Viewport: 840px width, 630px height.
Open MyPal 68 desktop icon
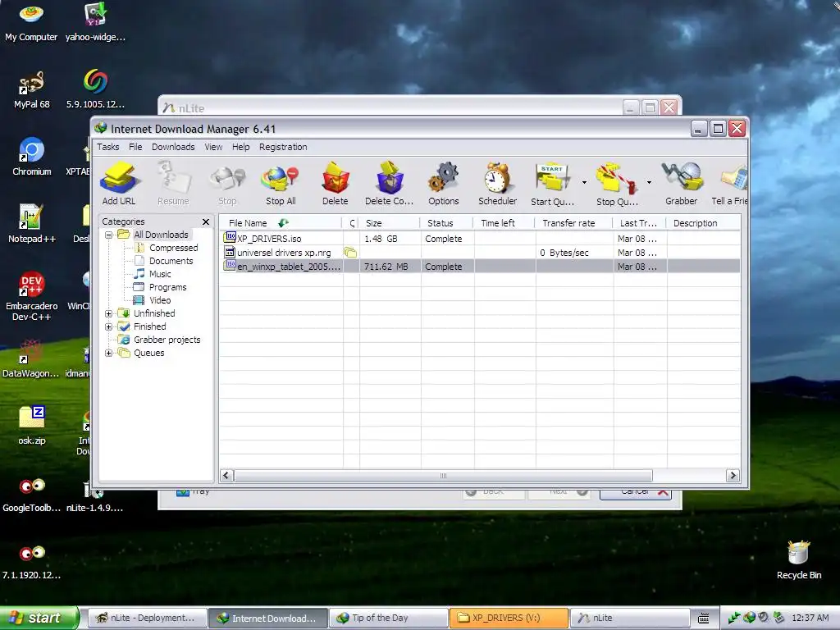(x=32, y=89)
